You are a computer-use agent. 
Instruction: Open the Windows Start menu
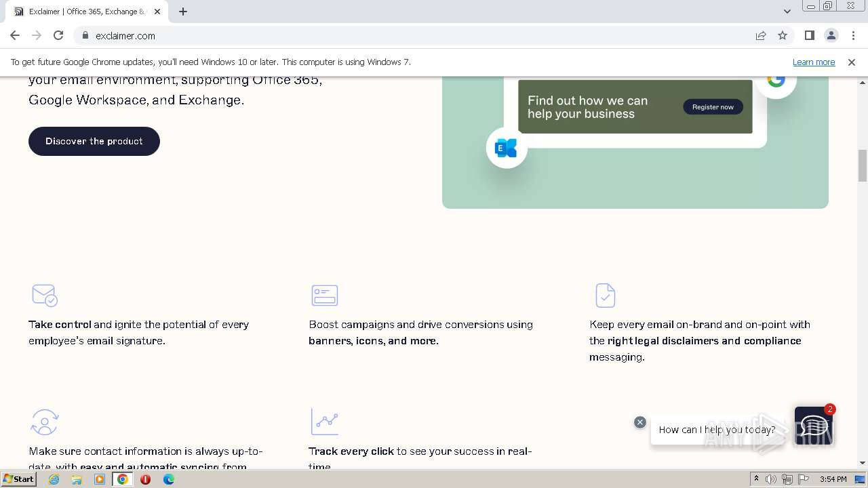pos(19,479)
